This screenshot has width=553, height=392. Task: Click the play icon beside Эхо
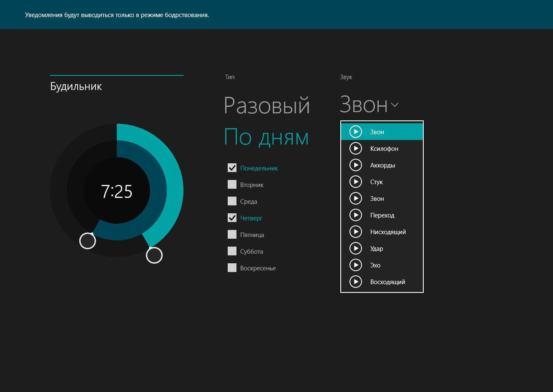tap(356, 265)
